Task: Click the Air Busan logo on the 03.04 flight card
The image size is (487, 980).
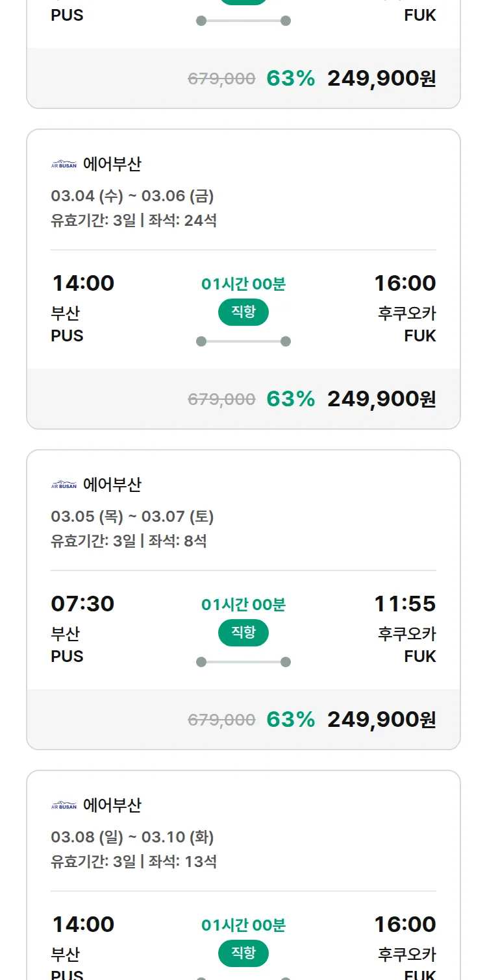Action: [x=64, y=164]
